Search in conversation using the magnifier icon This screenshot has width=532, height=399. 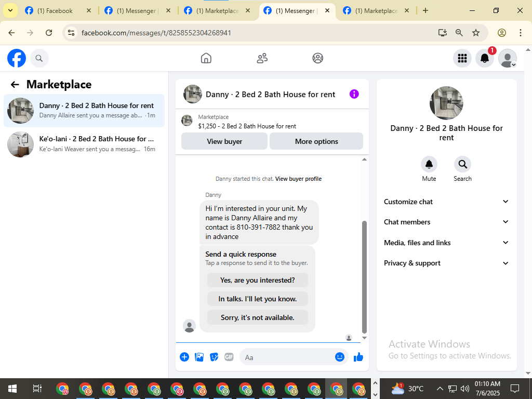tap(462, 165)
